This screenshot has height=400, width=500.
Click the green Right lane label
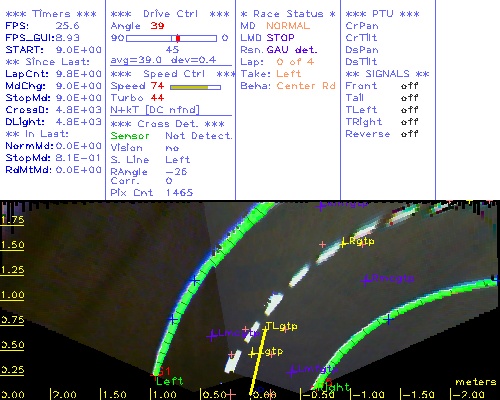pyautogui.click(x=333, y=387)
